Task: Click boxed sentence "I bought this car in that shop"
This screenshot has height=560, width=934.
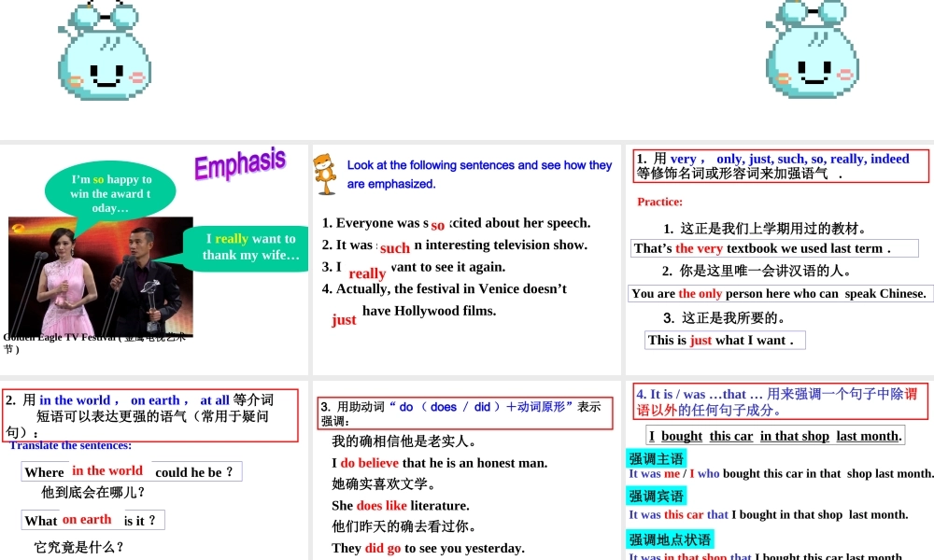Action: click(775, 436)
